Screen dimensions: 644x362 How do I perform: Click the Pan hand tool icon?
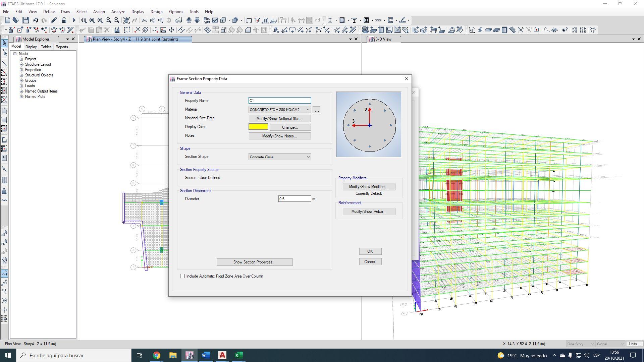(x=126, y=20)
